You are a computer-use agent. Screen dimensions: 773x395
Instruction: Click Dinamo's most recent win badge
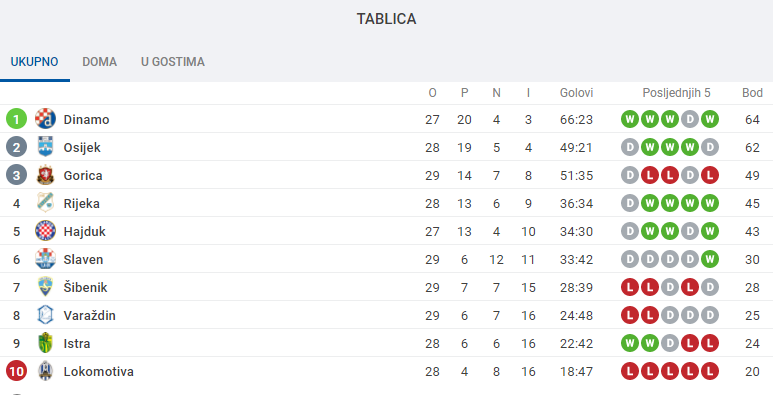[x=709, y=119]
